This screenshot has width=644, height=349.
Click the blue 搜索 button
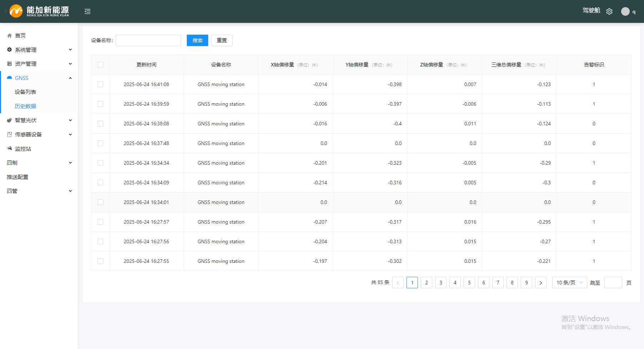pyautogui.click(x=197, y=40)
